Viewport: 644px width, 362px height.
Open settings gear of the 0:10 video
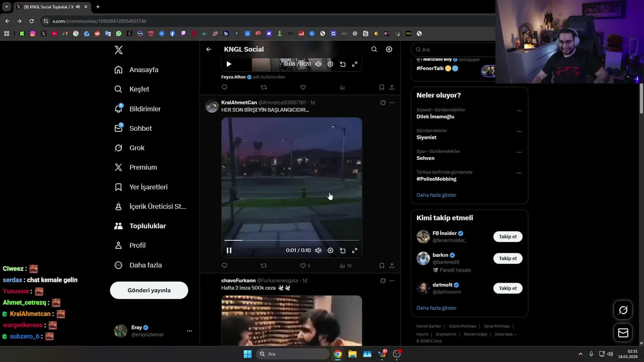[x=330, y=250]
